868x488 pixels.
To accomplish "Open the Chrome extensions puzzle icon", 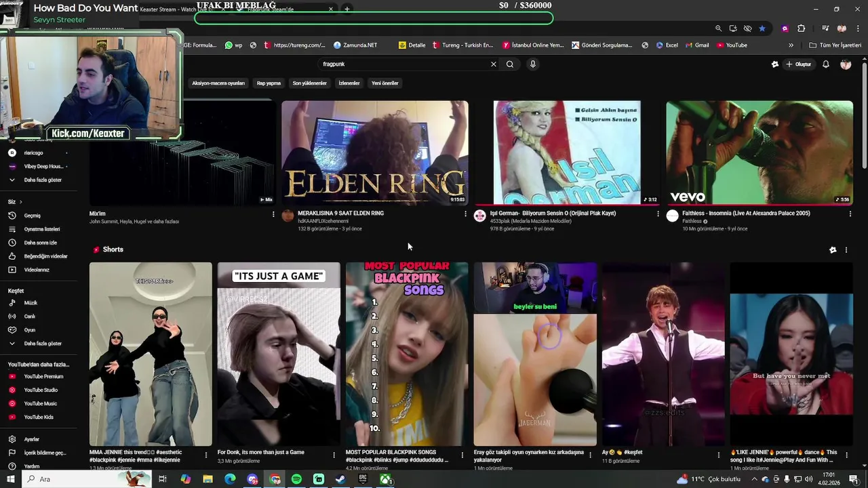I will pos(802,28).
